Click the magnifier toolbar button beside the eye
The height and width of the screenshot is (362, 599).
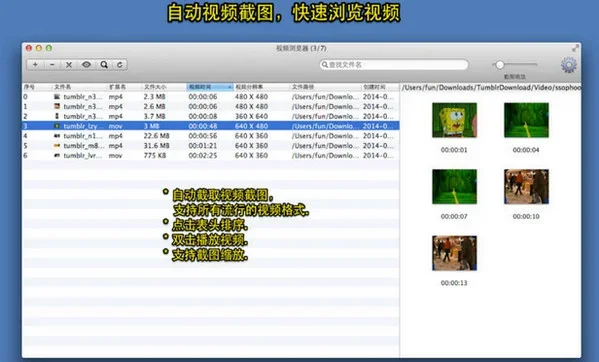tap(104, 65)
